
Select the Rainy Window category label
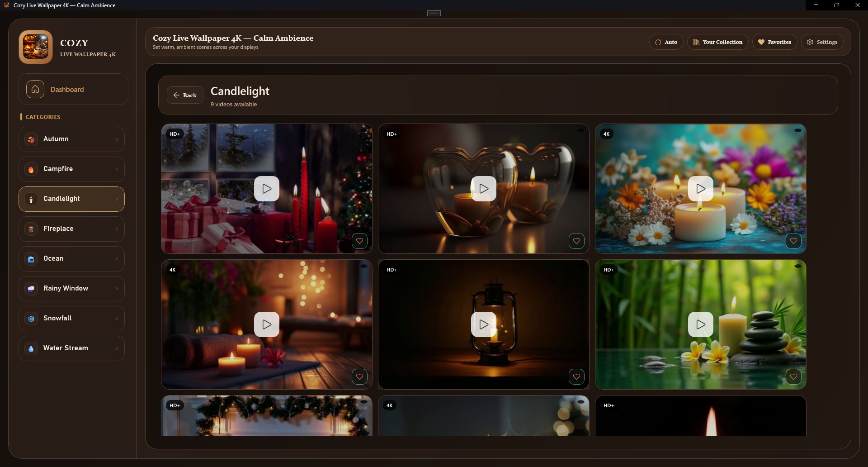pyautogui.click(x=66, y=288)
